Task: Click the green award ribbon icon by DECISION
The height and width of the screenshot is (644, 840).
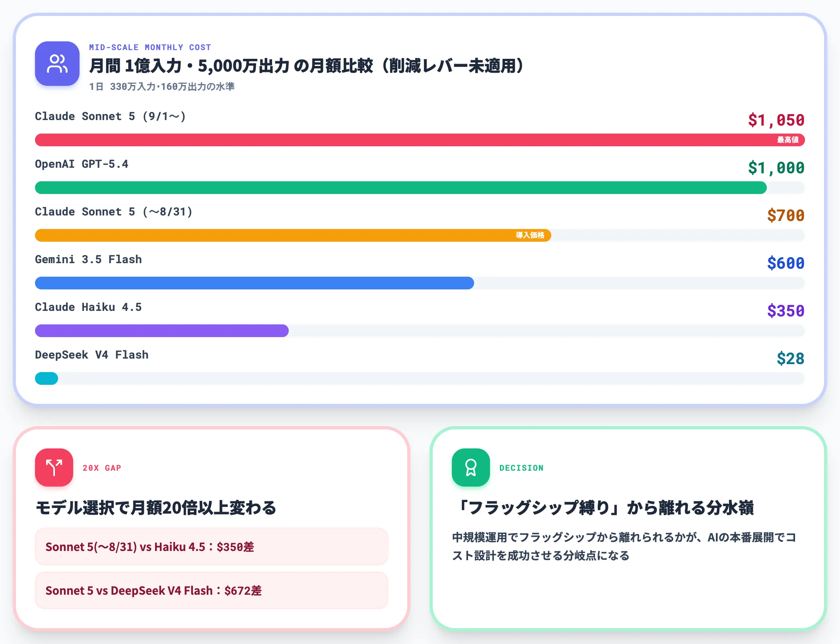Action: click(x=471, y=467)
